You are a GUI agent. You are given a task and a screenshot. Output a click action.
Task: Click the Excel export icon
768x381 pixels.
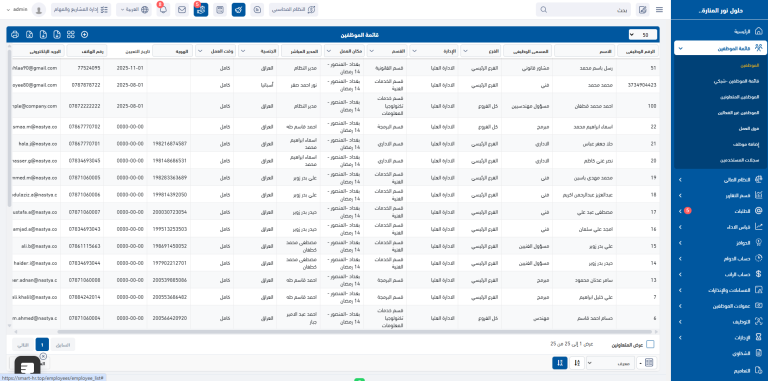29,35
